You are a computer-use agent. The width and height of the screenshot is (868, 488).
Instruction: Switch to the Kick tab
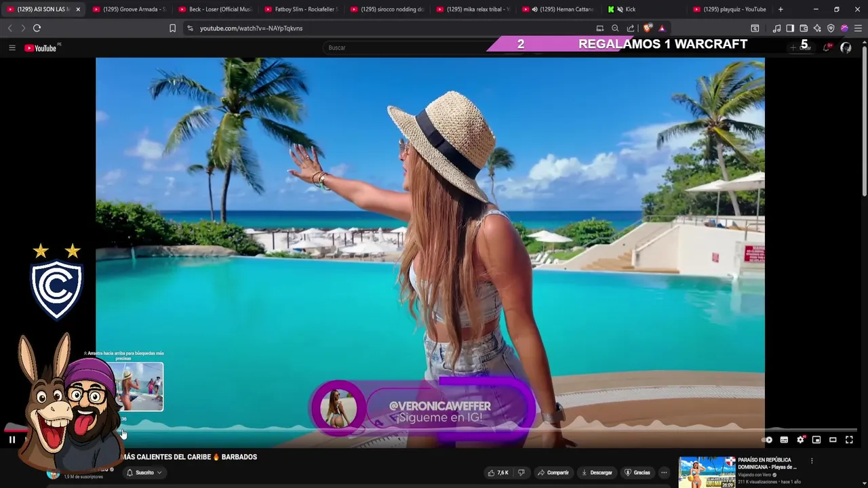click(644, 9)
